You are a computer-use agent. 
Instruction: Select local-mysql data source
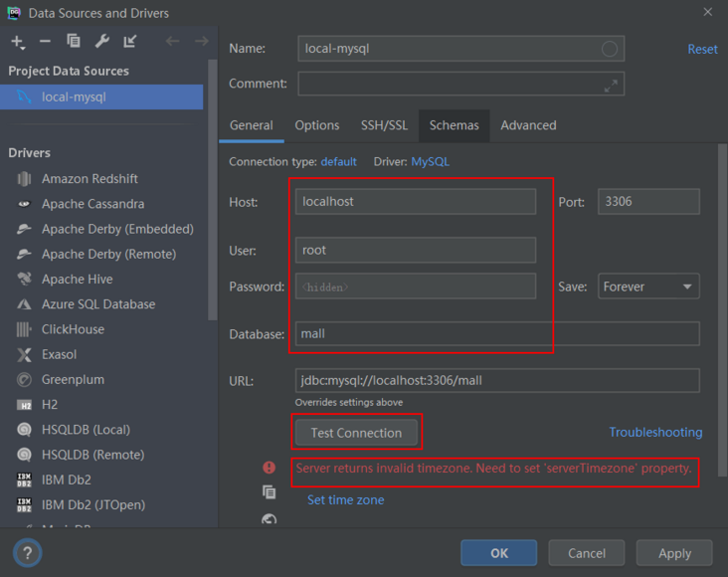tap(74, 96)
